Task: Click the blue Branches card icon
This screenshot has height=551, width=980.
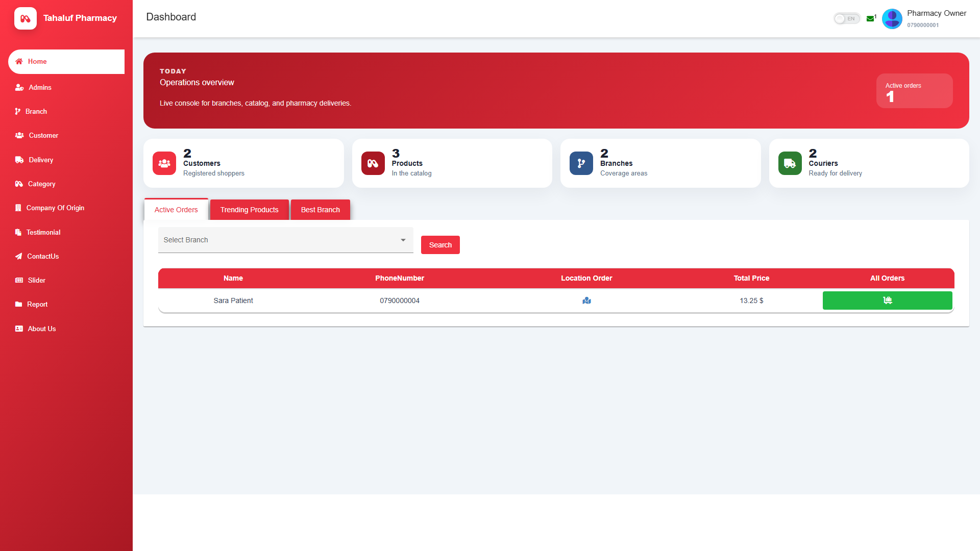Action: (x=581, y=163)
